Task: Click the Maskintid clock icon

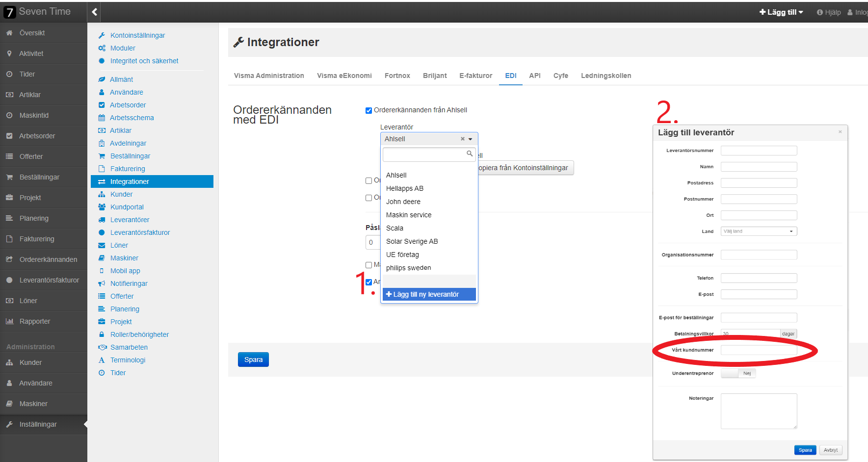Action: coord(9,115)
